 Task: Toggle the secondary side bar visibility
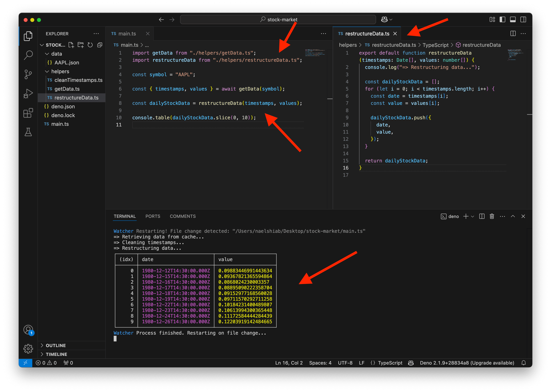[x=523, y=20]
